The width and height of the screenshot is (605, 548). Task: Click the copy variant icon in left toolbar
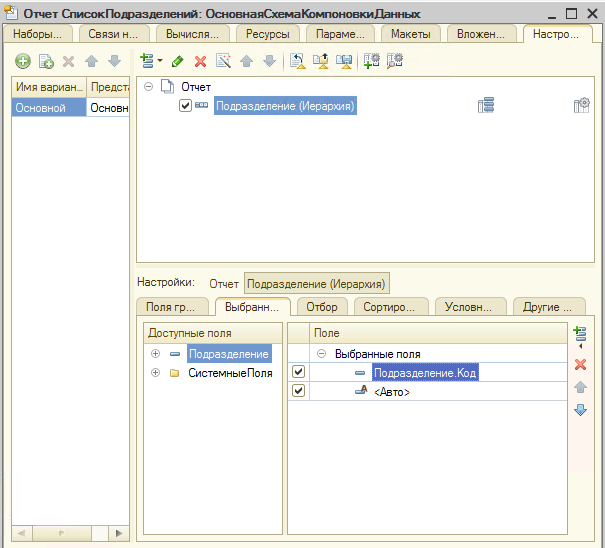pos(46,62)
